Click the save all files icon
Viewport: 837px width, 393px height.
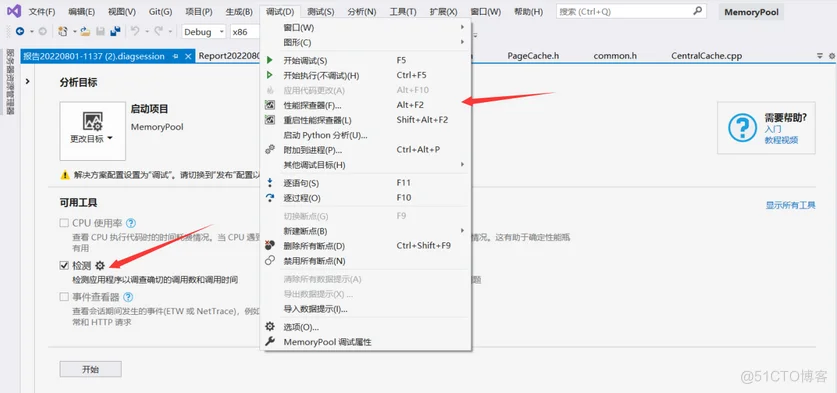(115, 32)
